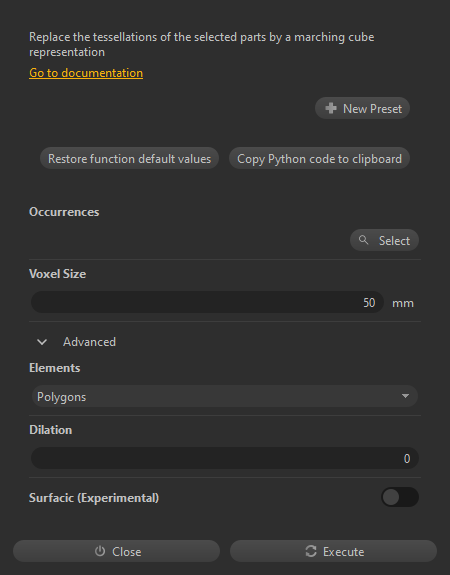The height and width of the screenshot is (575, 450).
Task: Open the Go to documentation link
Action: 86,73
